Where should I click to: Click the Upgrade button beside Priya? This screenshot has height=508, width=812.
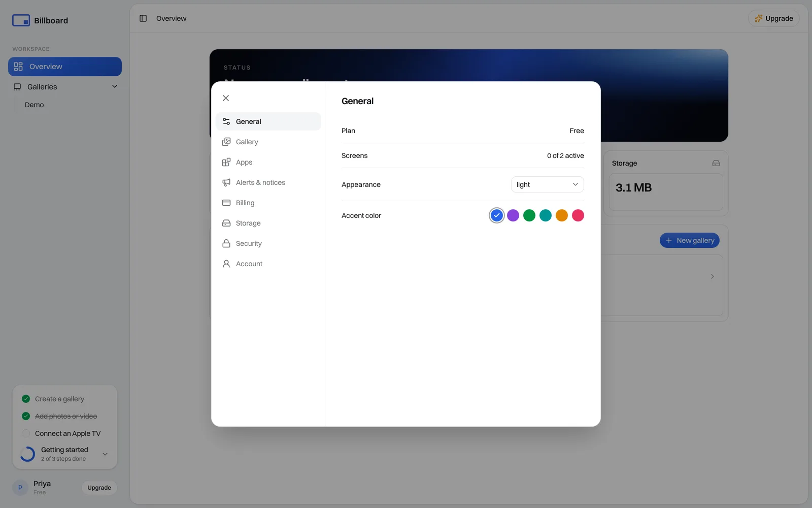click(99, 488)
